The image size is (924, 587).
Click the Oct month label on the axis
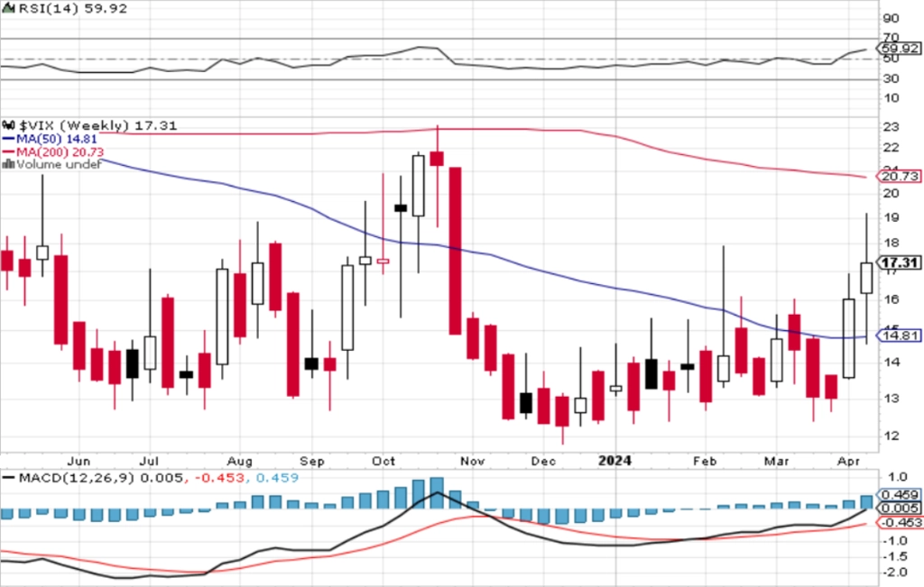pos(383,461)
